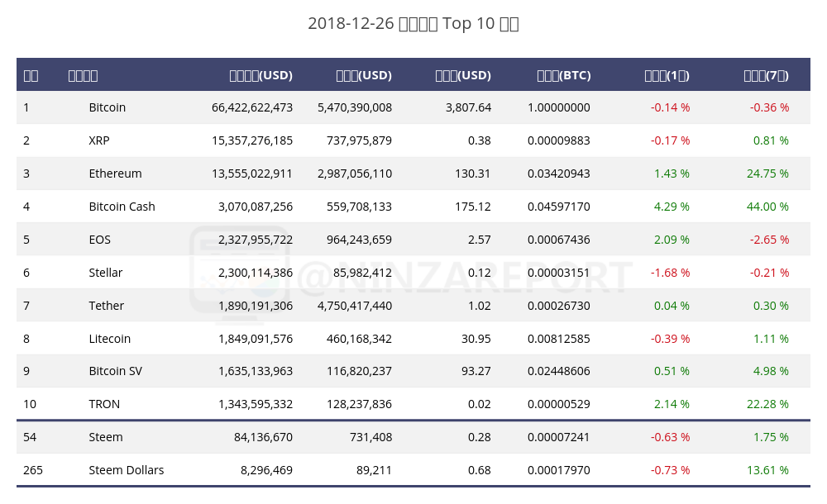Click the title text starting with 2018-12-26

point(413,24)
